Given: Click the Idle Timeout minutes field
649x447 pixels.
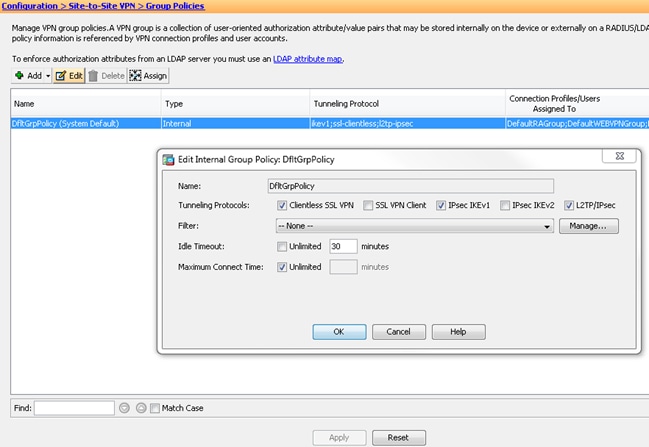Looking at the screenshot, I should pos(343,246).
